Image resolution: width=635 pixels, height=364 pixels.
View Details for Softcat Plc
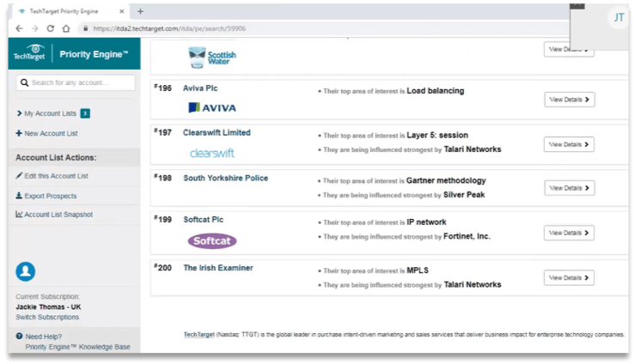pos(569,233)
